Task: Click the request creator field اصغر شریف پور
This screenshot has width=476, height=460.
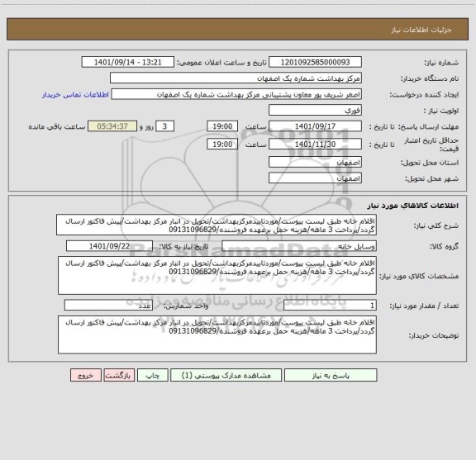Action: [236, 94]
